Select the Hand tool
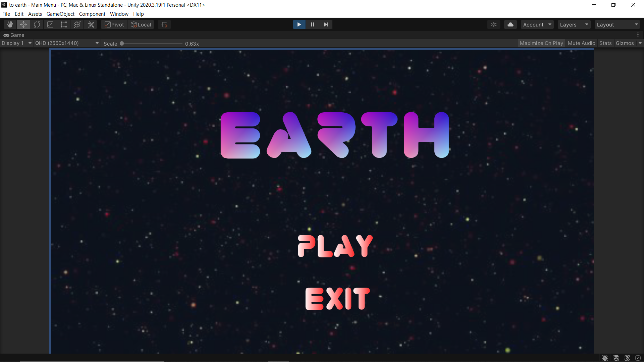Viewport: 644px width, 362px height. tap(10, 24)
